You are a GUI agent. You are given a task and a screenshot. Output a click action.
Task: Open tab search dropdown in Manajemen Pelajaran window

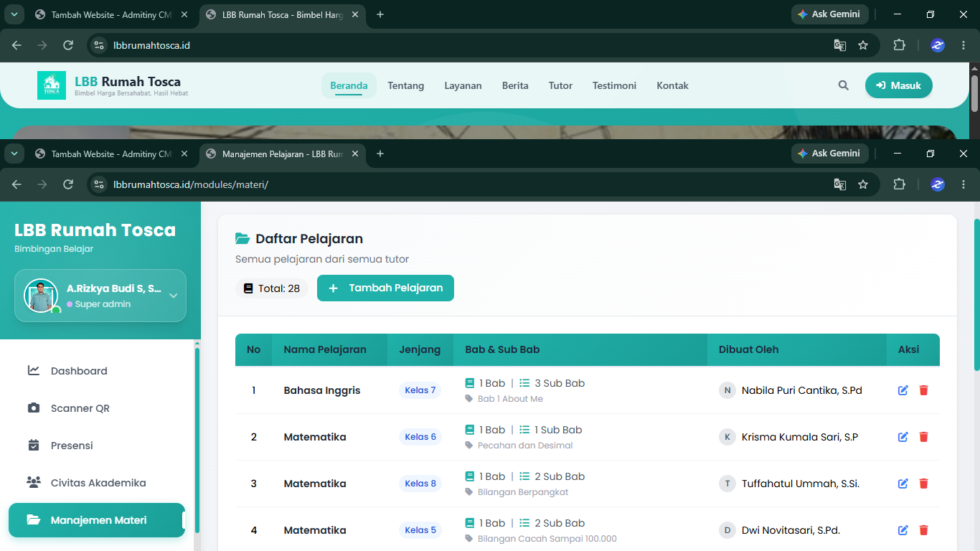[x=14, y=154]
